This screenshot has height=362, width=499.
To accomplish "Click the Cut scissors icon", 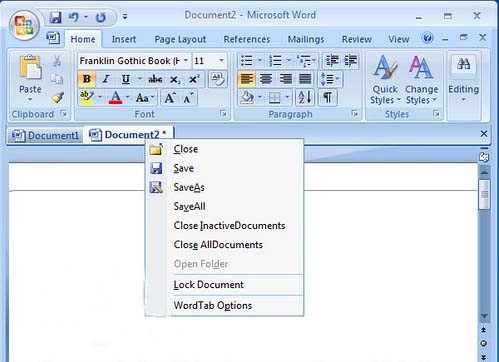I will [57, 61].
